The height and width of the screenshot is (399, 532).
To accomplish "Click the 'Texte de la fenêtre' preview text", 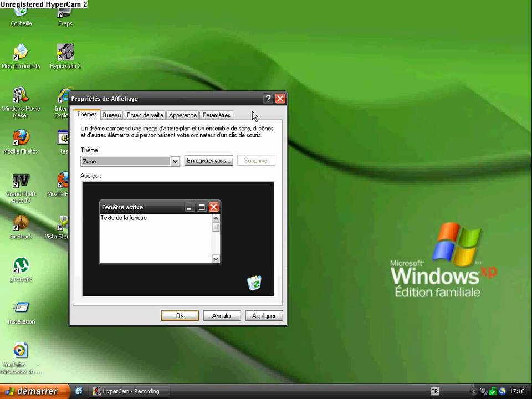I will point(124,217).
